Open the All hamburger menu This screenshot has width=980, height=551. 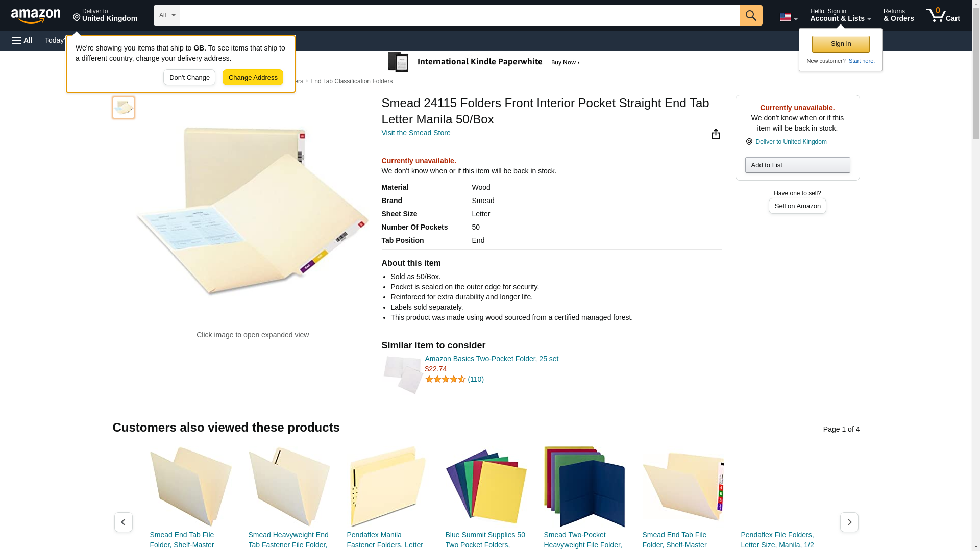(x=22, y=40)
